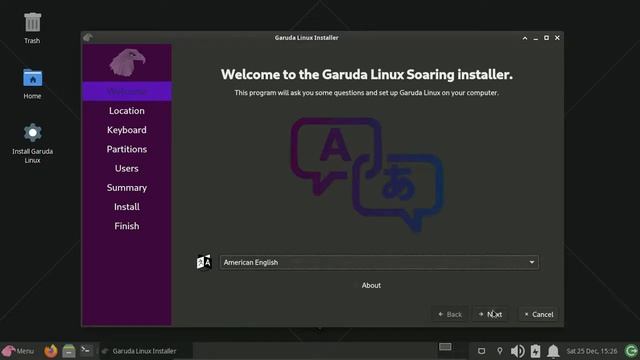
Task: Select the Users step in sidebar
Action: pos(127,168)
